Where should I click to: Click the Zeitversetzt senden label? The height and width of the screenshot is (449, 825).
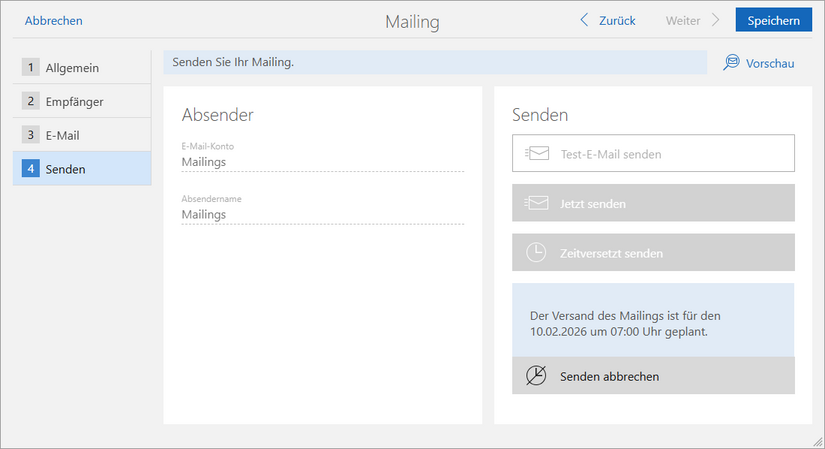(611, 253)
